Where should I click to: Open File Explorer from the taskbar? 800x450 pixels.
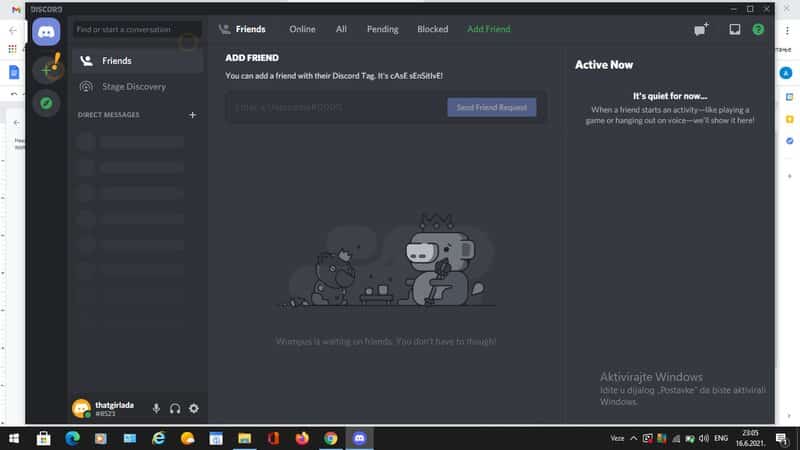pyautogui.click(x=244, y=438)
